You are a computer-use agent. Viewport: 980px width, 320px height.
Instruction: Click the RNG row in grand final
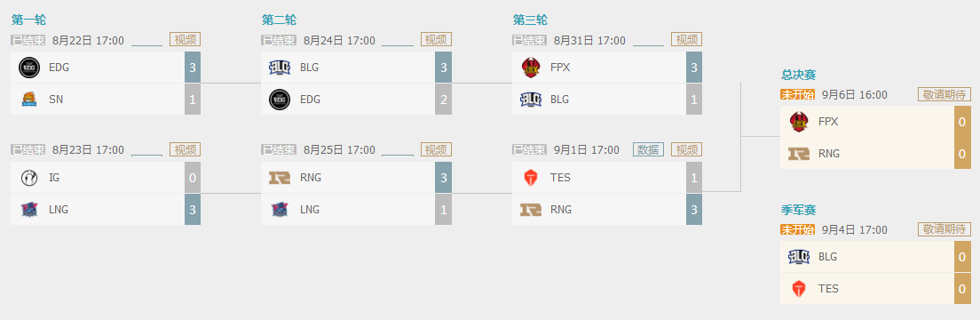pyautogui.click(x=875, y=154)
